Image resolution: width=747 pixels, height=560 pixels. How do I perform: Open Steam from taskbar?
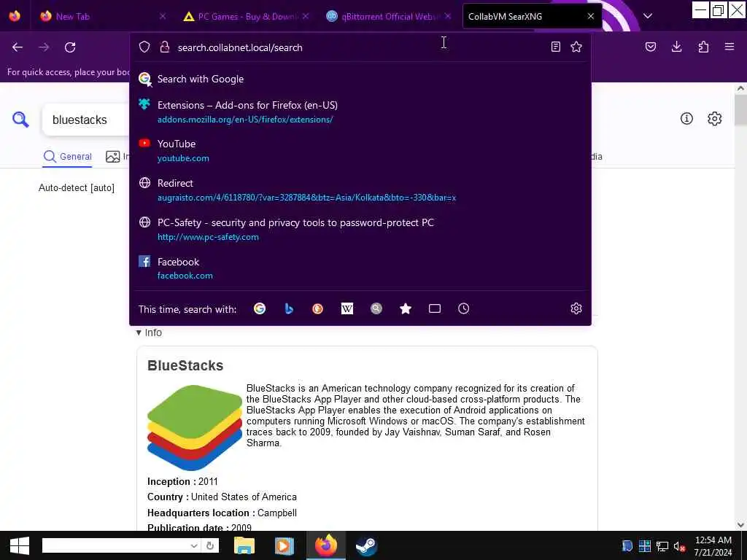click(366, 545)
